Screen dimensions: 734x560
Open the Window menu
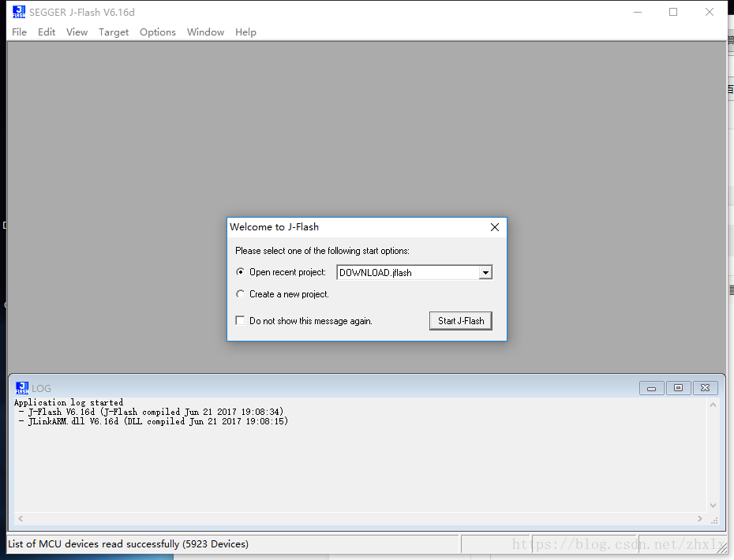(x=205, y=32)
